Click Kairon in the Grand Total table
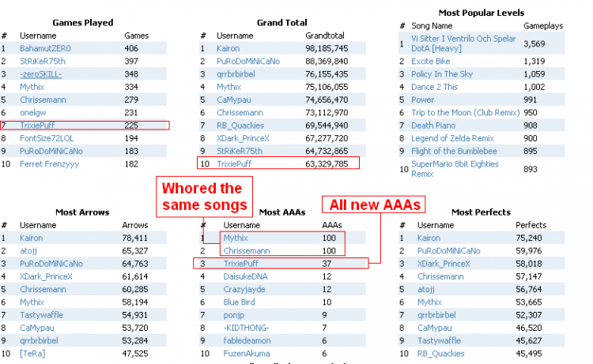 click(228, 48)
